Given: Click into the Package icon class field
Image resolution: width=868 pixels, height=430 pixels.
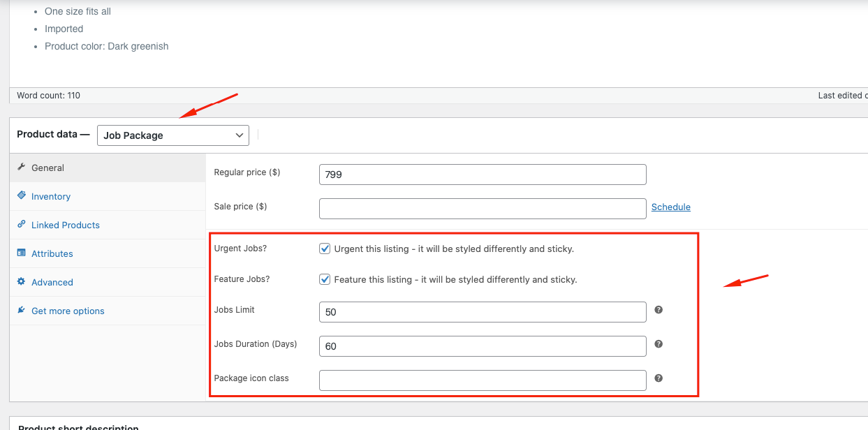Looking at the screenshot, I should click(482, 380).
